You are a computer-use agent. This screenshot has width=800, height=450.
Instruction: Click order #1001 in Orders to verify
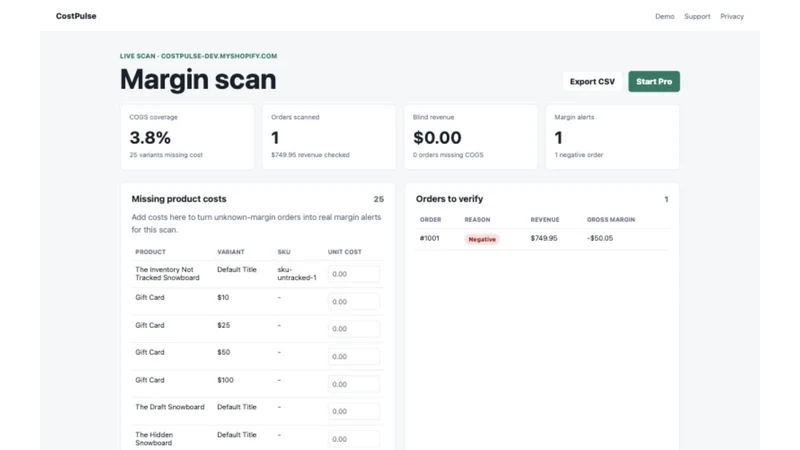pyautogui.click(x=429, y=238)
